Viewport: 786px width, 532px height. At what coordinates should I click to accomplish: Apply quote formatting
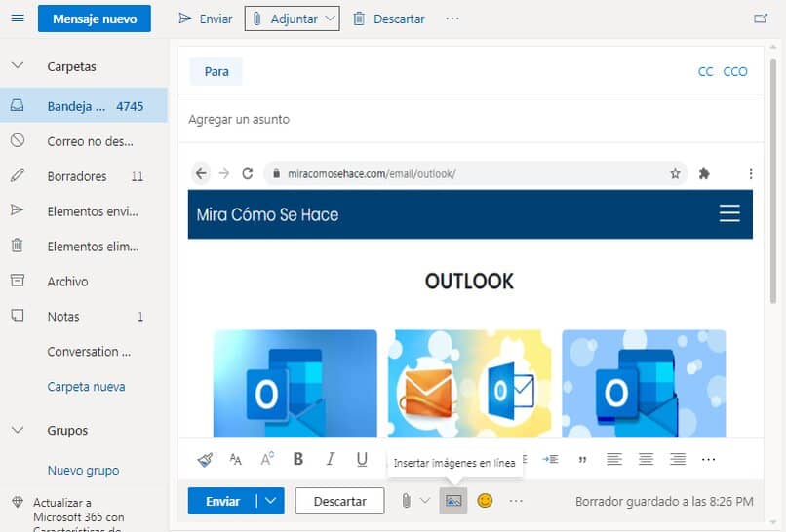pyautogui.click(x=582, y=460)
